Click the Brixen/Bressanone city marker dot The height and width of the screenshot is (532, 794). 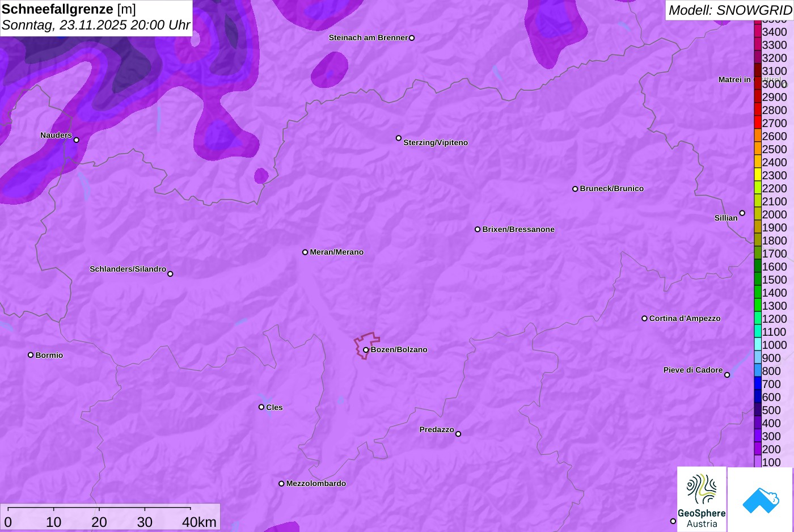click(478, 230)
